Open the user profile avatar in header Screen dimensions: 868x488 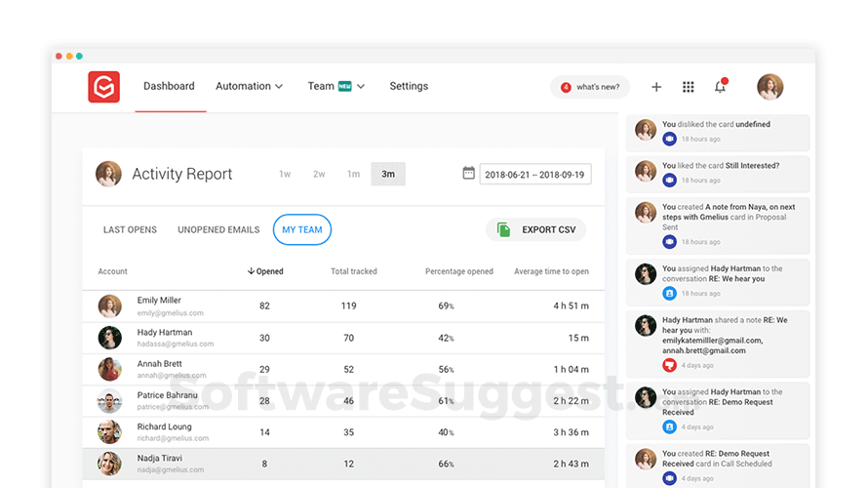click(x=770, y=87)
